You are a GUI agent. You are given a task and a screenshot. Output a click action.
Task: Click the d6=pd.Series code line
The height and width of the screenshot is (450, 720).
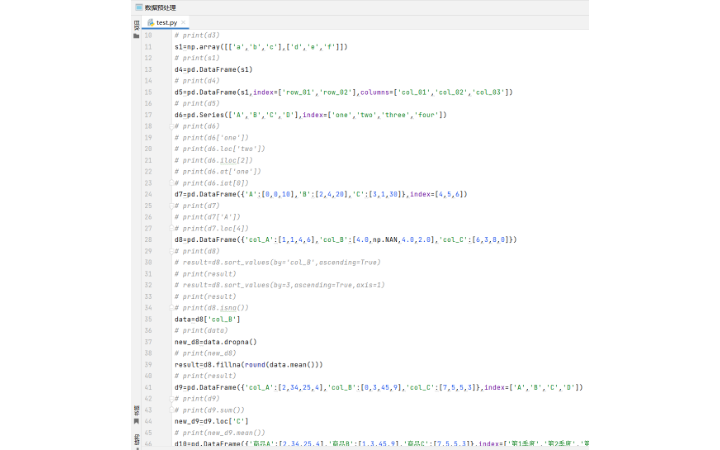pos(310,115)
